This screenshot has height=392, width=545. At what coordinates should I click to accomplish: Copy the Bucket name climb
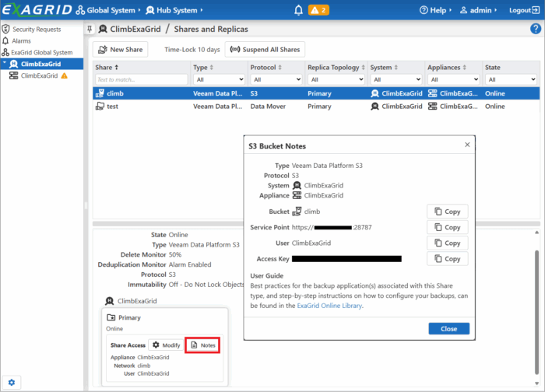(447, 212)
